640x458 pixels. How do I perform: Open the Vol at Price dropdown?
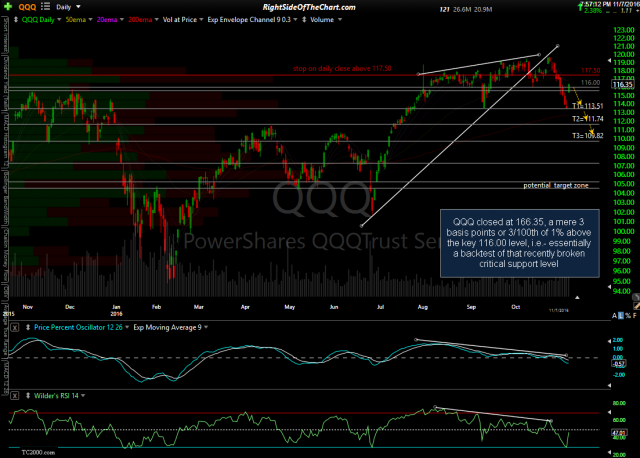(x=201, y=20)
